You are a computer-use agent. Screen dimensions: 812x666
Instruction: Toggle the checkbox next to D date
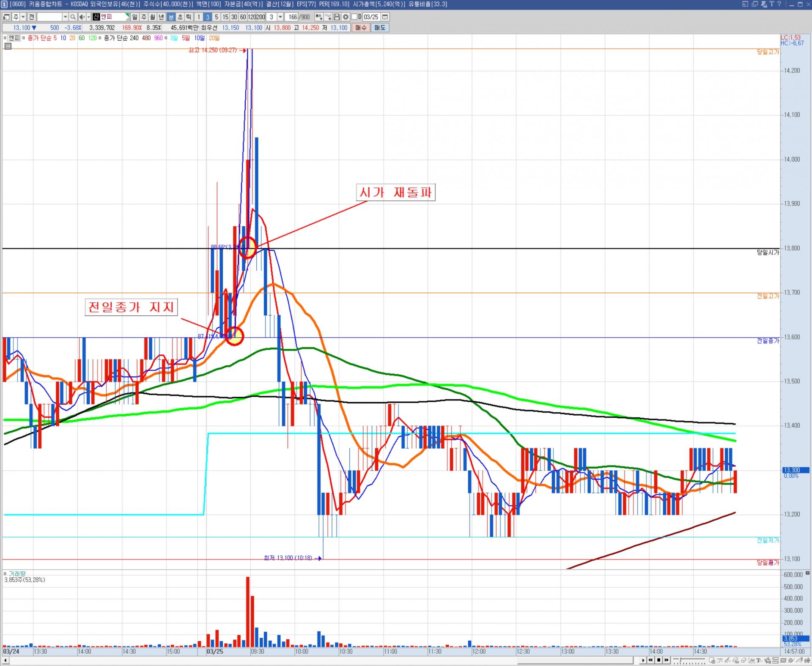pyautogui.click(x=354, y=17)
